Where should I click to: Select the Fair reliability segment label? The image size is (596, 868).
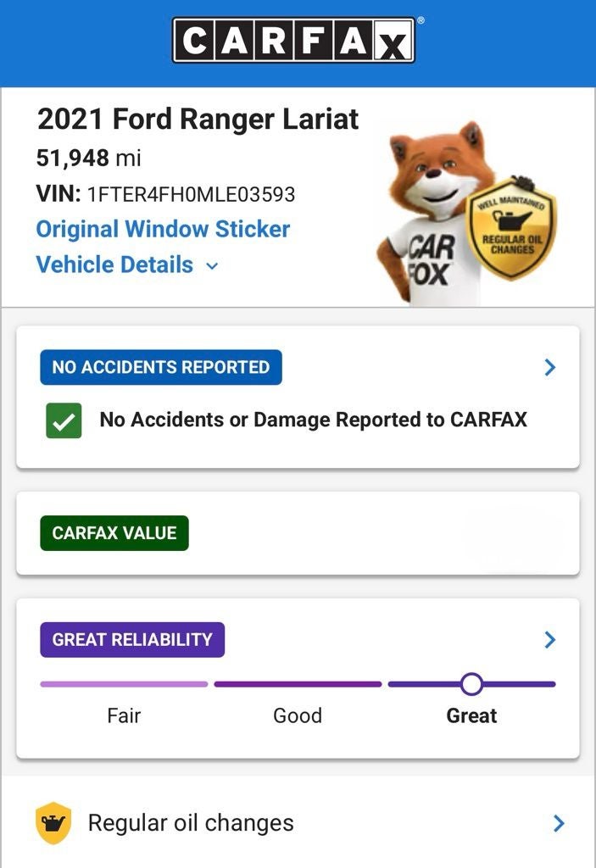[x=124, y=715]
